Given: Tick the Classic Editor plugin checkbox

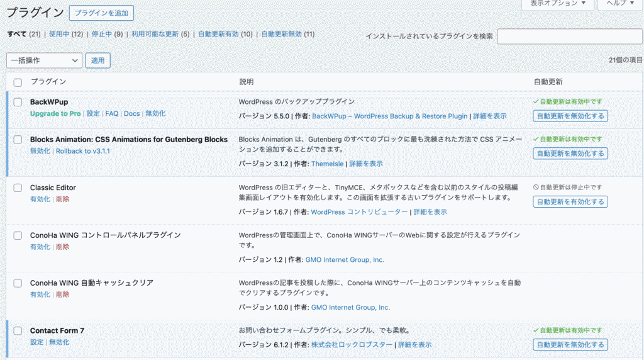Looking at the screenshot, I should point(18,188).
